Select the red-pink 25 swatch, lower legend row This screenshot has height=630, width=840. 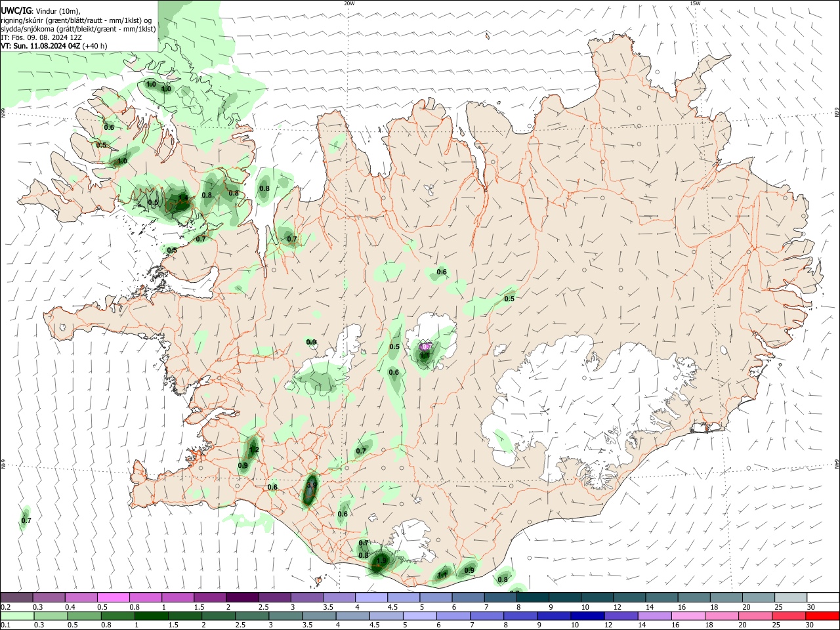[x=787, y=616]
